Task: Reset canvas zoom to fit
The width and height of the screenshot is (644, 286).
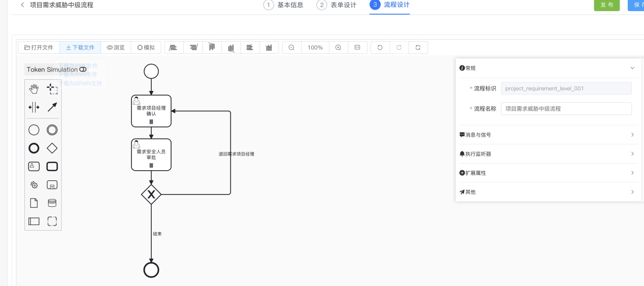Action: [357, 47]
